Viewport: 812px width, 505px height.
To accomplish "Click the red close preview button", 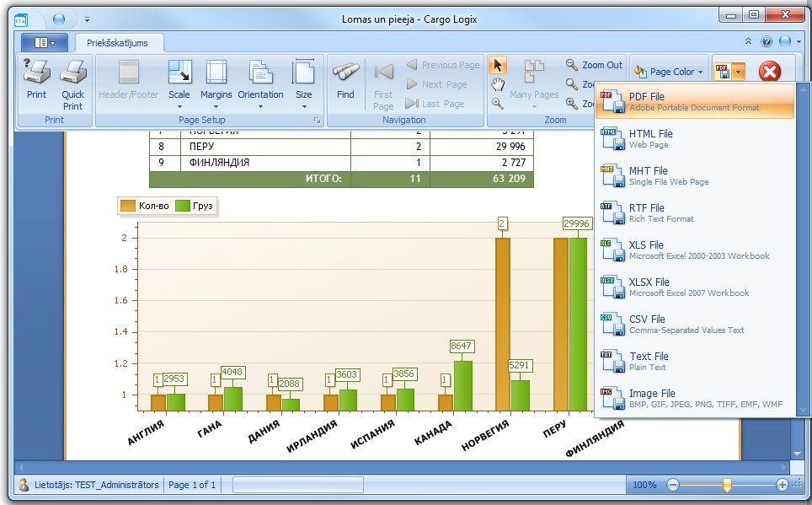I will (769, 72).
